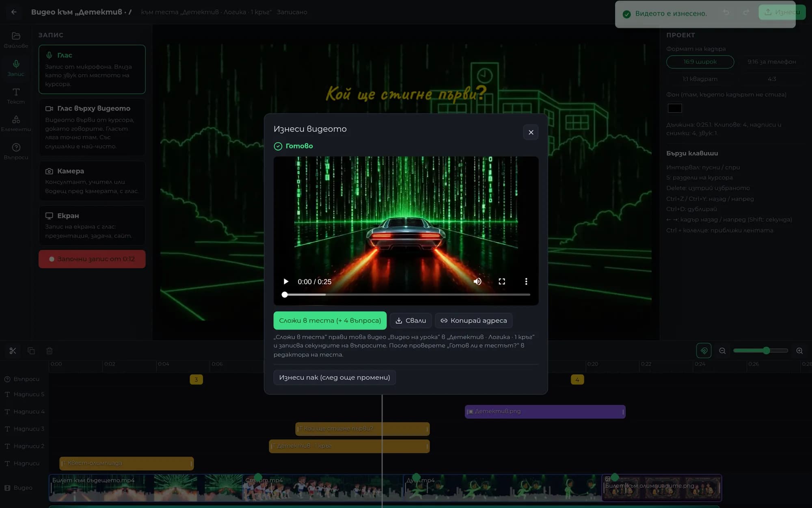This screenshot has width=812, height=508.
Task: Copy the video link with Копирай адреса
Action: (x=473, y=320)
